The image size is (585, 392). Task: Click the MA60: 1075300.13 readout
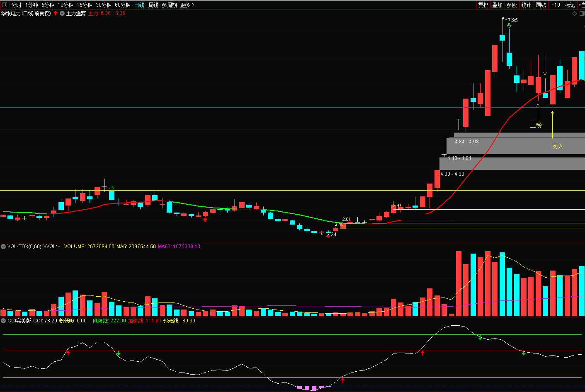tap(179, 246)
